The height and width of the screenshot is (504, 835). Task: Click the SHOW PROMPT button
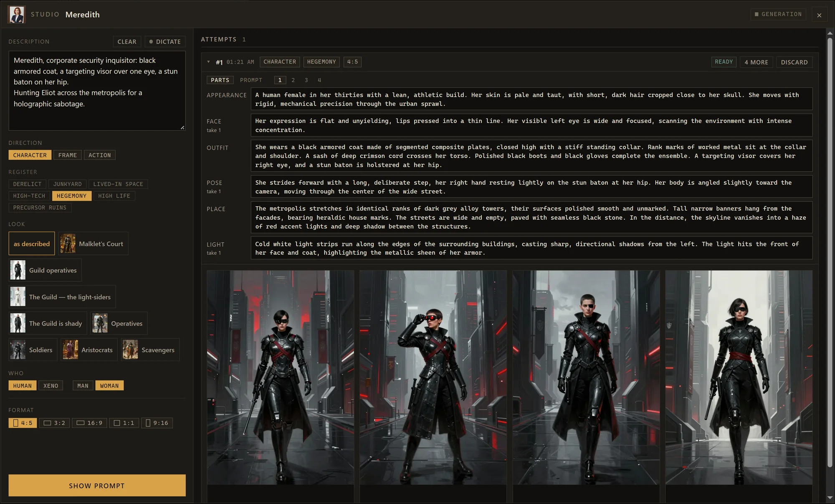pos(97,486)
